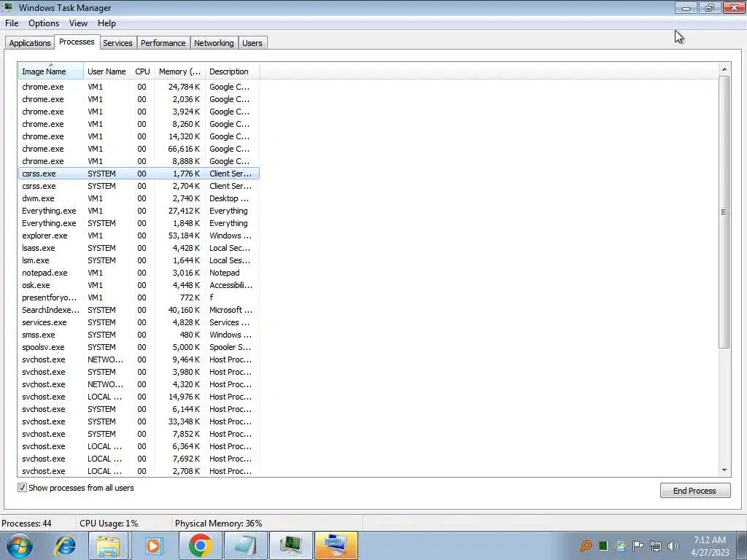Image resolution: width=747 pixels, height=560 pixels.
Task: Select the notepad.exe process row
Action: point(139,273)
